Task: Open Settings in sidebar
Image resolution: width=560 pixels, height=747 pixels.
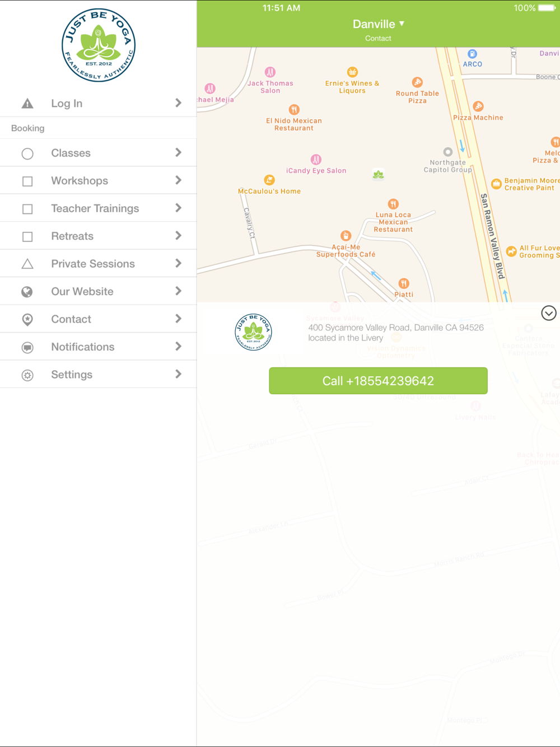Action: tap(98, 375)
